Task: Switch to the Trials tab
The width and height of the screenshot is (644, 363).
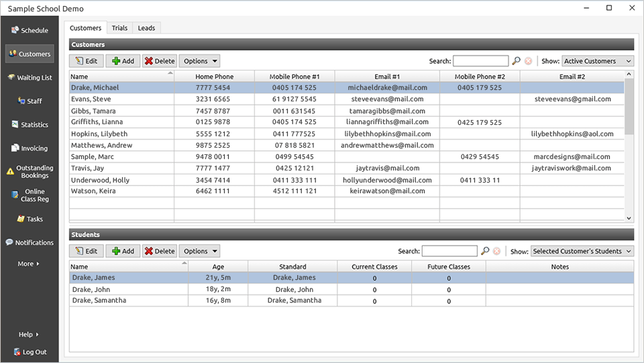Action: [x=119, y=28]
